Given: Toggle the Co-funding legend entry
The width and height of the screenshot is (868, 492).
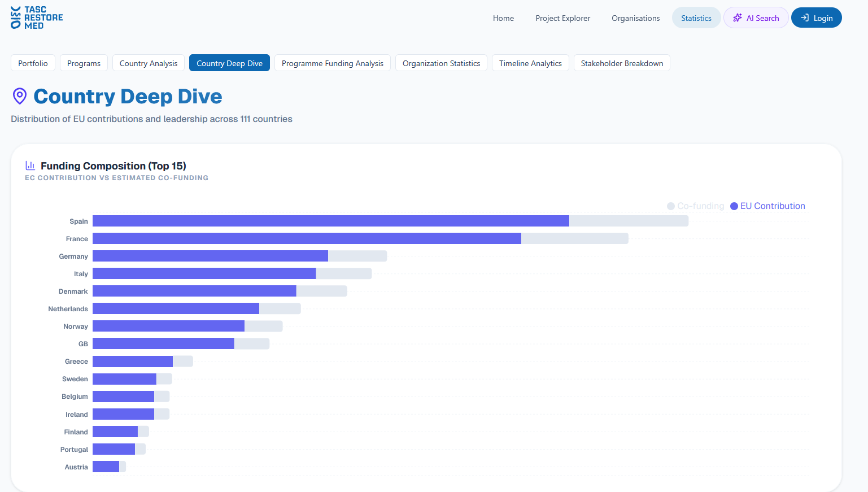Looking at the screenshot, I should [696, 206].
